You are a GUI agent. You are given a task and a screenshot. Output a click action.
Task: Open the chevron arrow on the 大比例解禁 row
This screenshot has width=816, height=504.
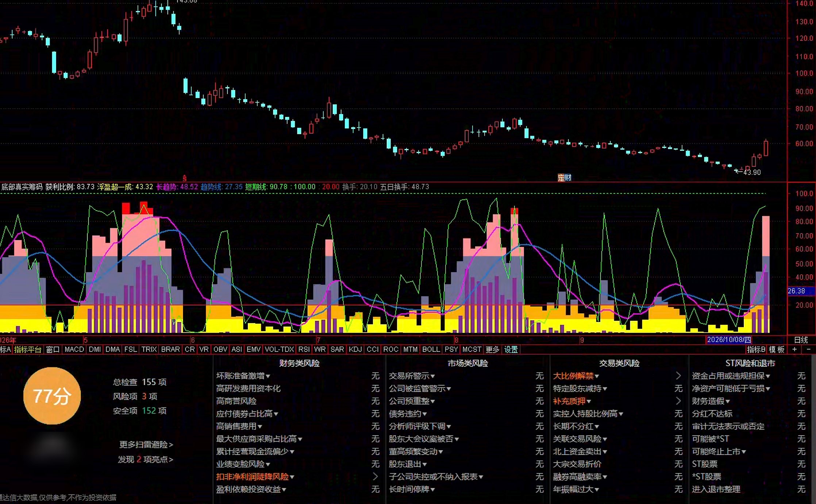tap(678, 376)
